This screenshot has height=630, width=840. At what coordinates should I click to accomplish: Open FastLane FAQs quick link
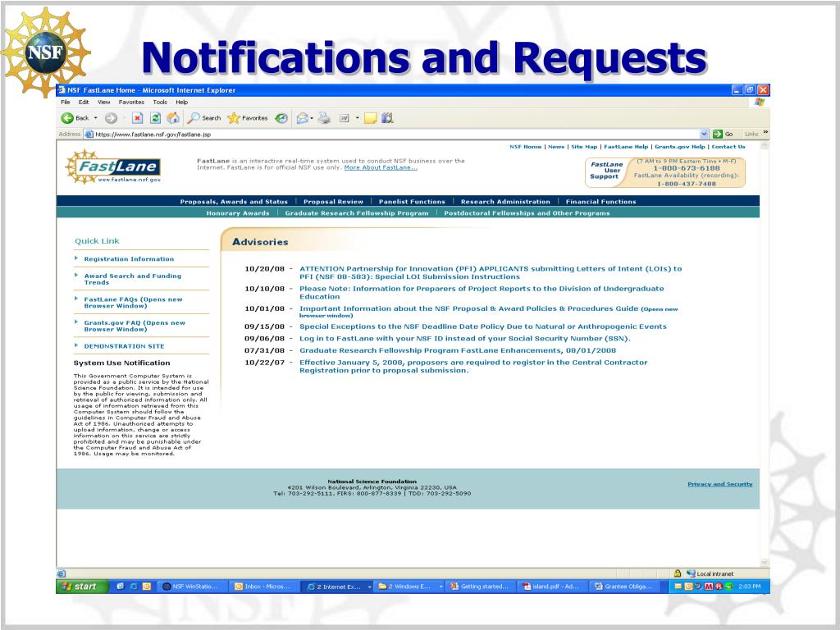pyautogui.click(x=133, y=303)
